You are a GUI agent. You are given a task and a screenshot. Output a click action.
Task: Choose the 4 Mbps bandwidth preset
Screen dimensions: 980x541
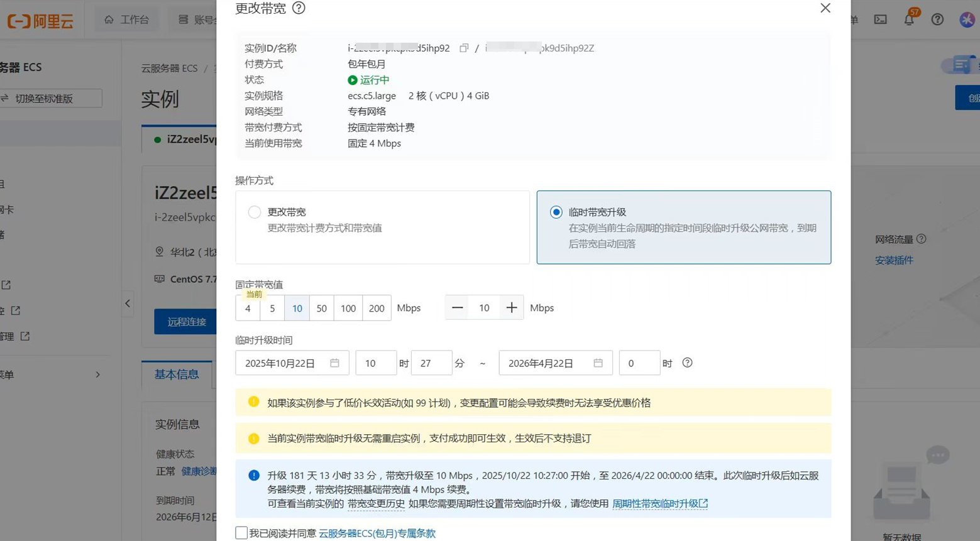(x=248, y=308)
